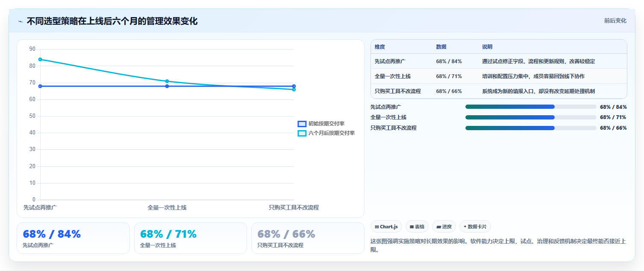The height and width of the screenshot is (271, 644).
Task: Click the cyan data point at 84 for 先试点再推广
Action: pyautogui.click(x=40, y=59)
